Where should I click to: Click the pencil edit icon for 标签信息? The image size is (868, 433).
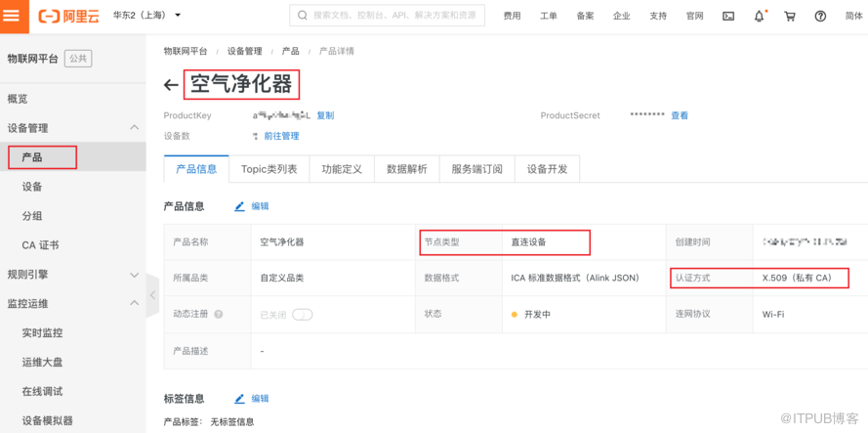point(239,399)
